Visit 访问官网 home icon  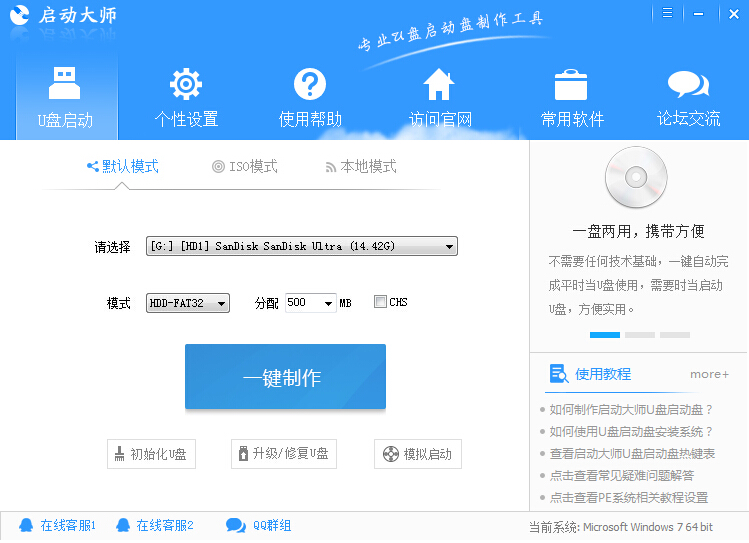[x=439, y=84]
